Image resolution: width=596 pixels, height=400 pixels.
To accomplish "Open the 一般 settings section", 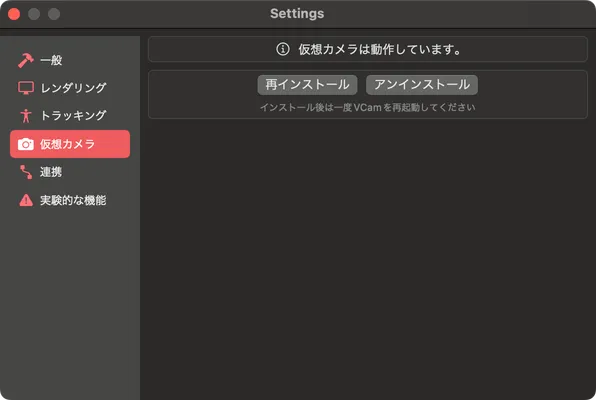I will [x=51, y=60].
